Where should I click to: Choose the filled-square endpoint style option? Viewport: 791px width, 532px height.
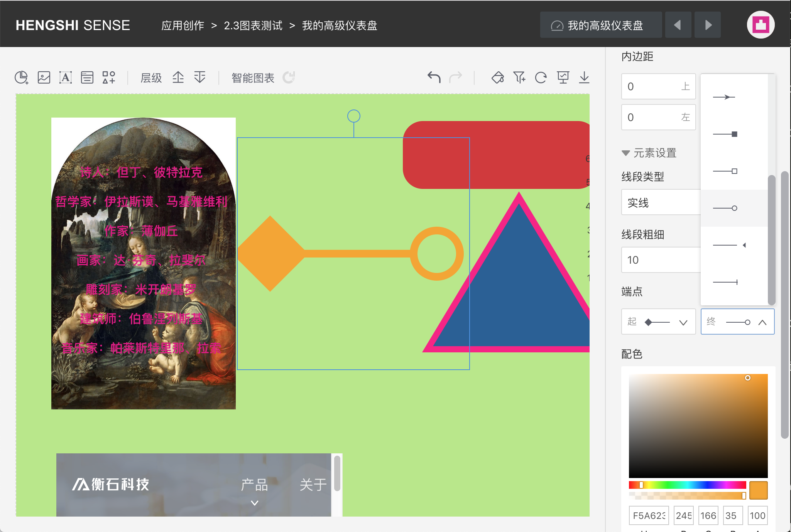click(x=735, y=134)
